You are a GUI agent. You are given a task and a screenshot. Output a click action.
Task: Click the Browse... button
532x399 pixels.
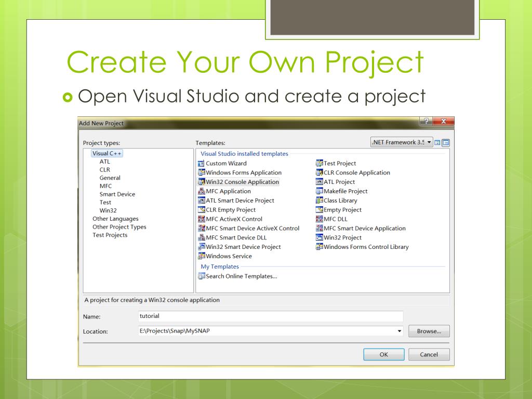429,331
